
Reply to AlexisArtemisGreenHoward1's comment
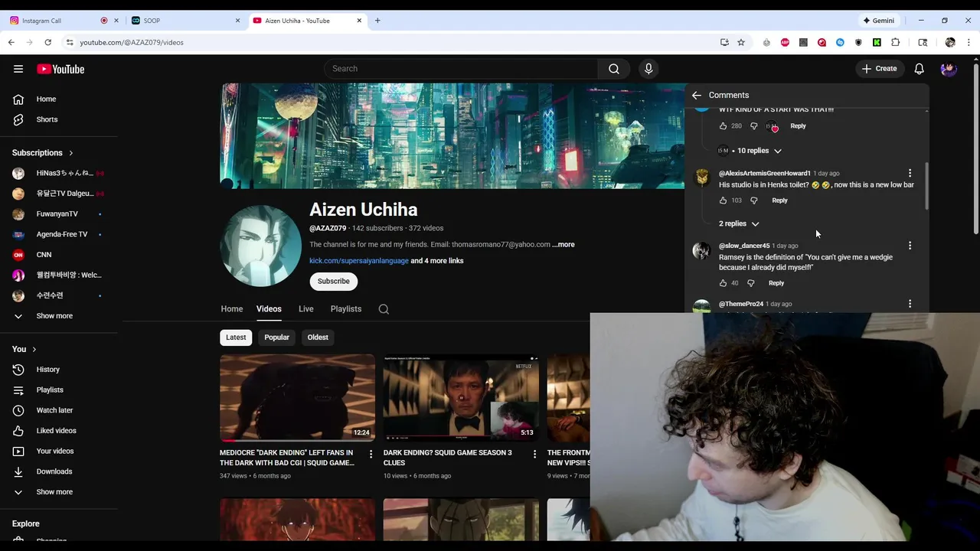point(779,201)
